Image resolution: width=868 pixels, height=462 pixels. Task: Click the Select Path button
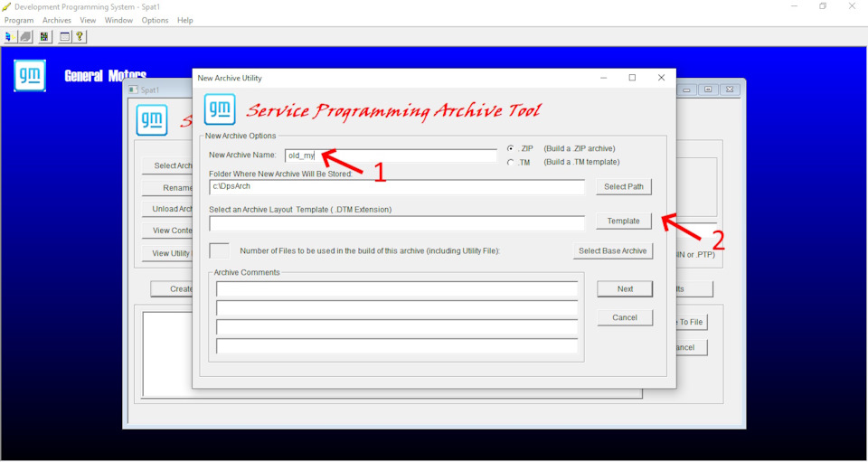click(x=624, y=187)
